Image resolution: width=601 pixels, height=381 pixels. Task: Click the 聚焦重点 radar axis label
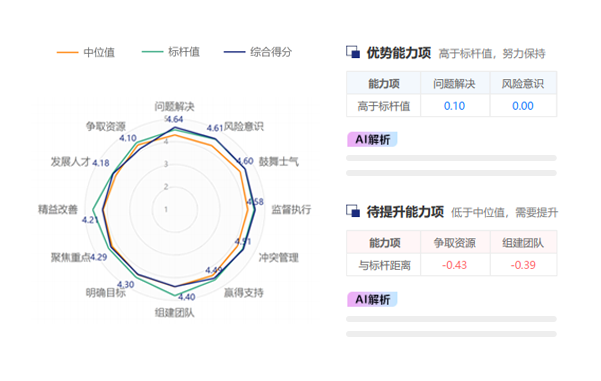[x=71, y=257]
